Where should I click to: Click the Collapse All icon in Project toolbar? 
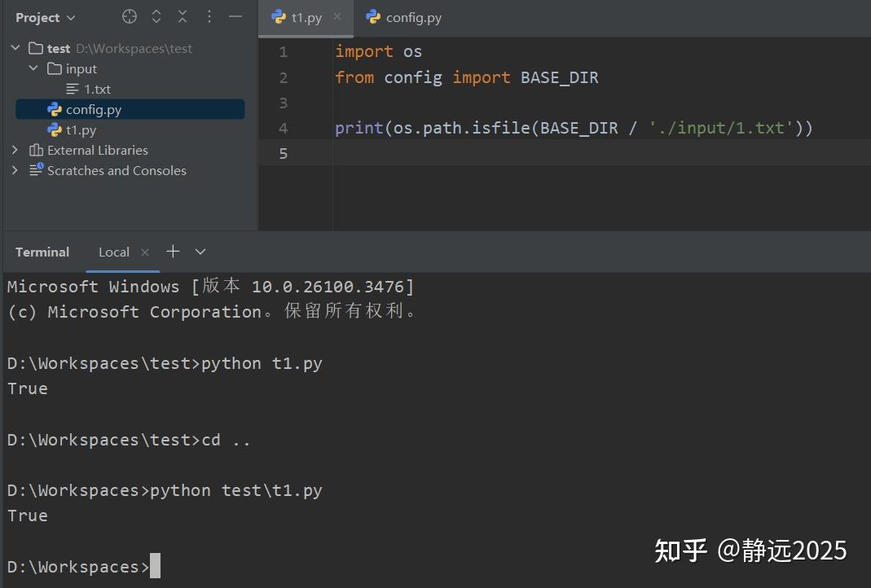[183, 16]
